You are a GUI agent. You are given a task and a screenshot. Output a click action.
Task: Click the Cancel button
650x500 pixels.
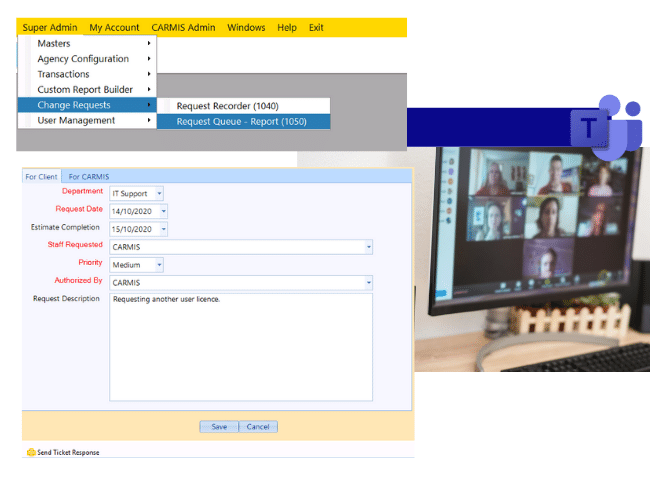(258, 426)
